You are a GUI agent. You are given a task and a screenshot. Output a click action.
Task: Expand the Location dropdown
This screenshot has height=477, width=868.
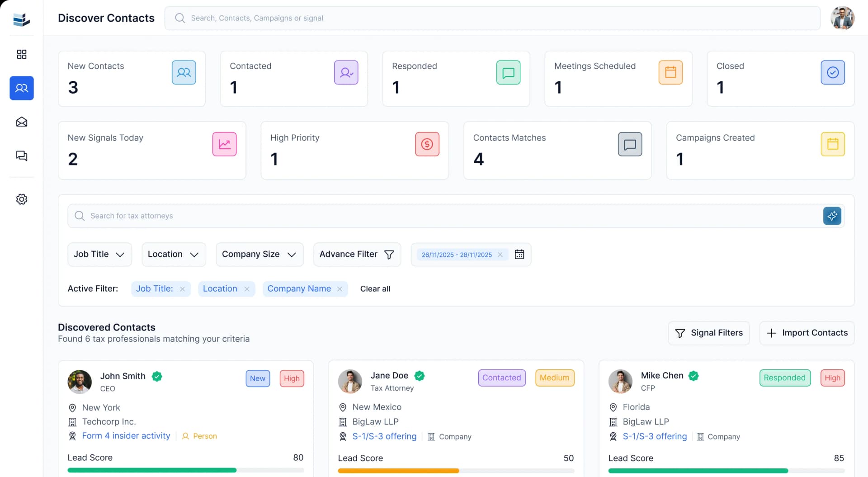click(174, 255)
